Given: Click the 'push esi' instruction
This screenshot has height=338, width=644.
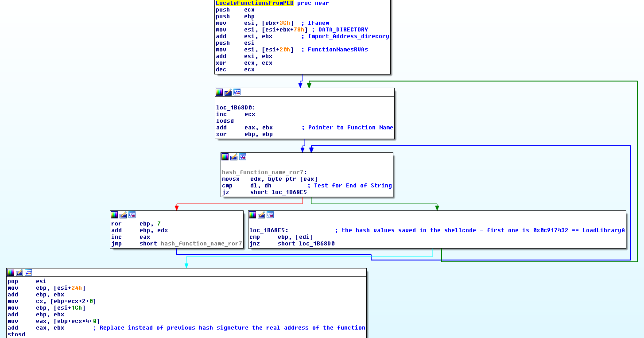Looking at the screenshot, I should (235, 43).
